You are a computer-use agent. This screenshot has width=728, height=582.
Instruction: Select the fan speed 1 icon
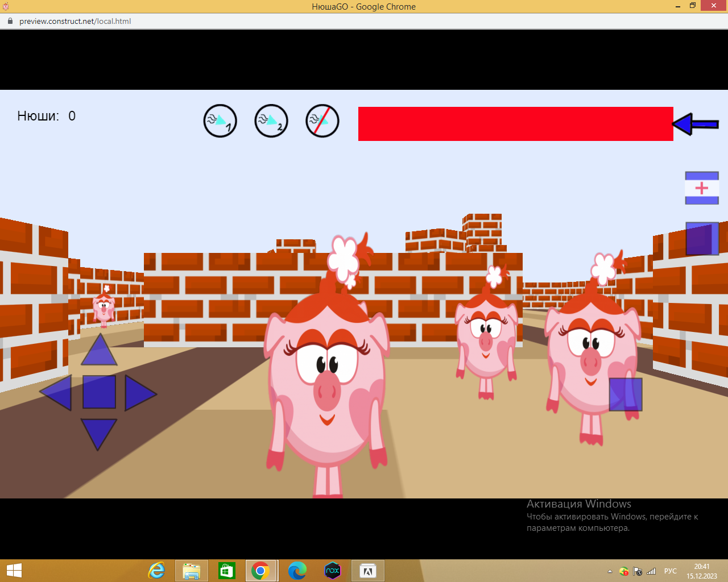220,121
